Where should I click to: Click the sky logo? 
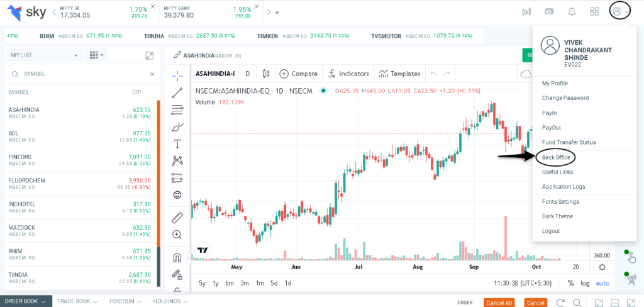pyautogui.click(x=27, y=12)
